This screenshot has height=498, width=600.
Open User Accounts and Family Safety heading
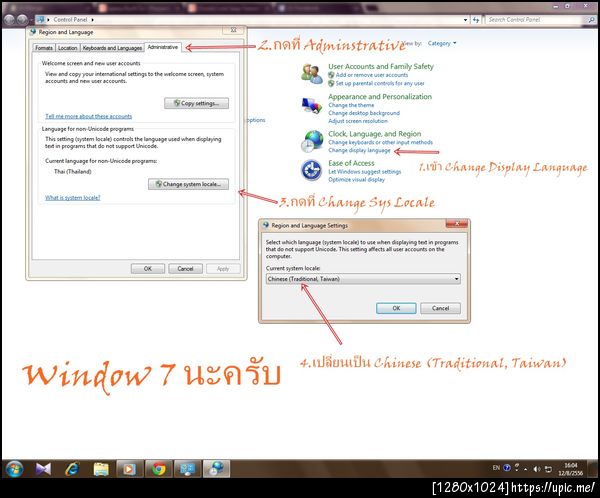click(381, 66)
